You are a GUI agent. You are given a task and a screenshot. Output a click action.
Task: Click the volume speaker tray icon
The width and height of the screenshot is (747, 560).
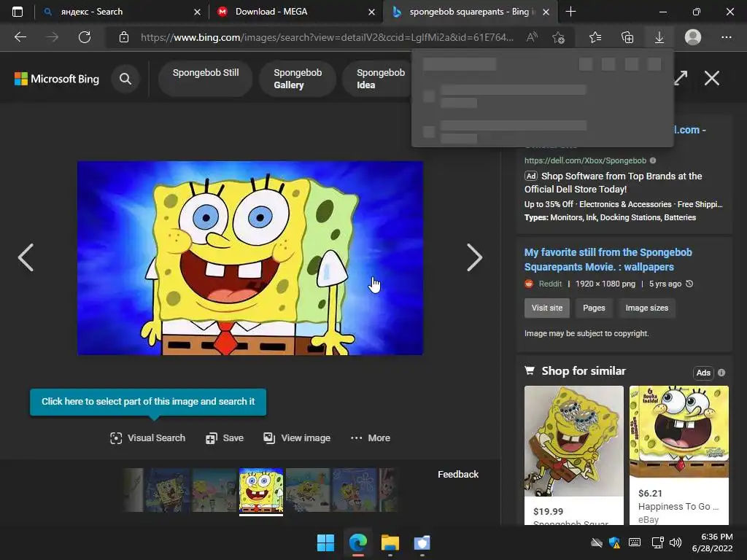[x=675, y=542]
